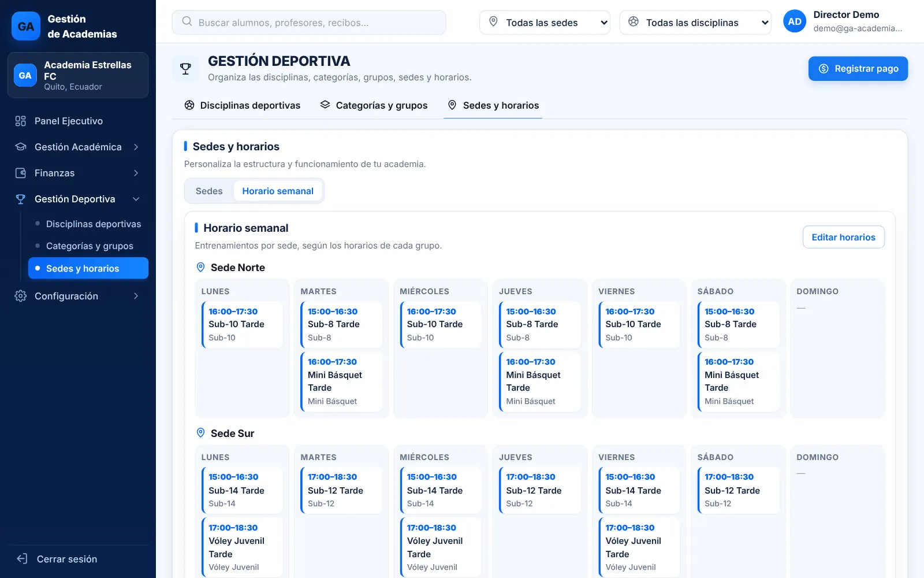Click the Gestión Académica graduation cap icon

[21, 147]
